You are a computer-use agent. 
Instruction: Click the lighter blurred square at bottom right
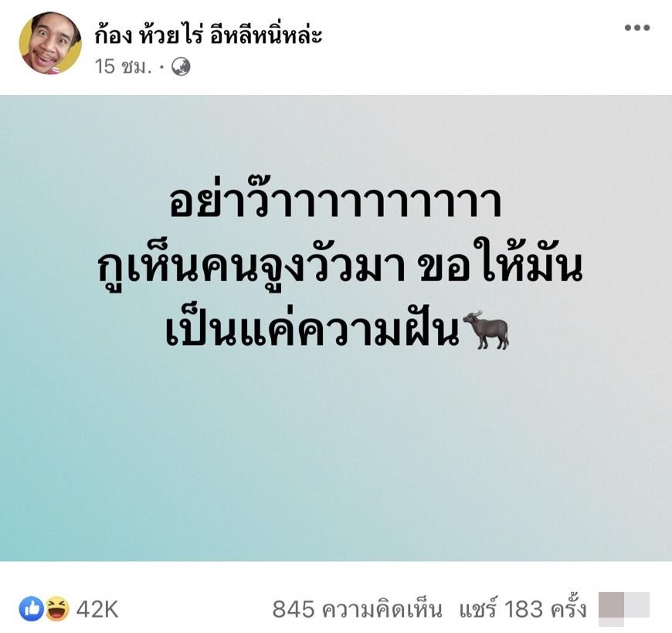(x=637, y=605)
